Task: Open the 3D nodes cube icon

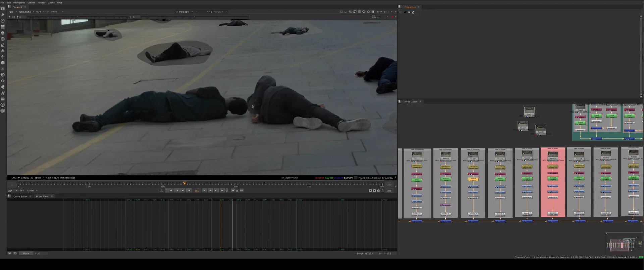Action: coord(3,63)
